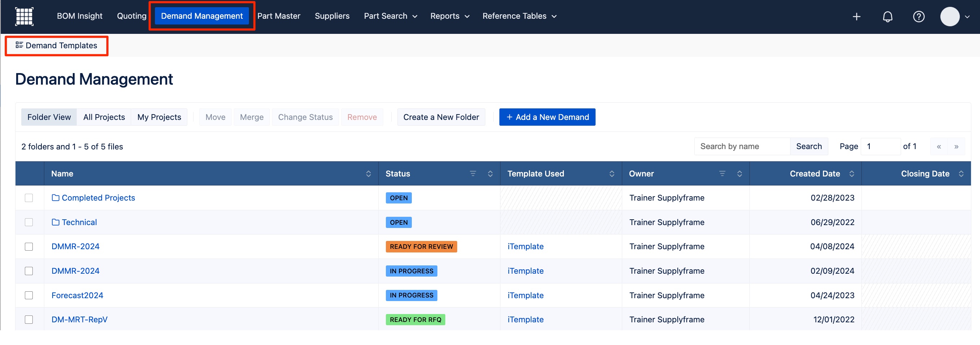Open the Suppliers menu item

(x=332, y=16)
